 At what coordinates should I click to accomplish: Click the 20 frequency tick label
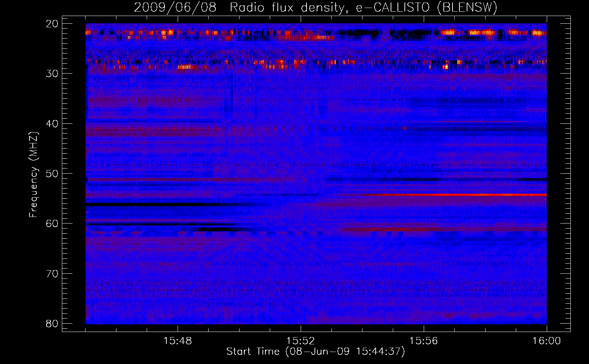52,24
